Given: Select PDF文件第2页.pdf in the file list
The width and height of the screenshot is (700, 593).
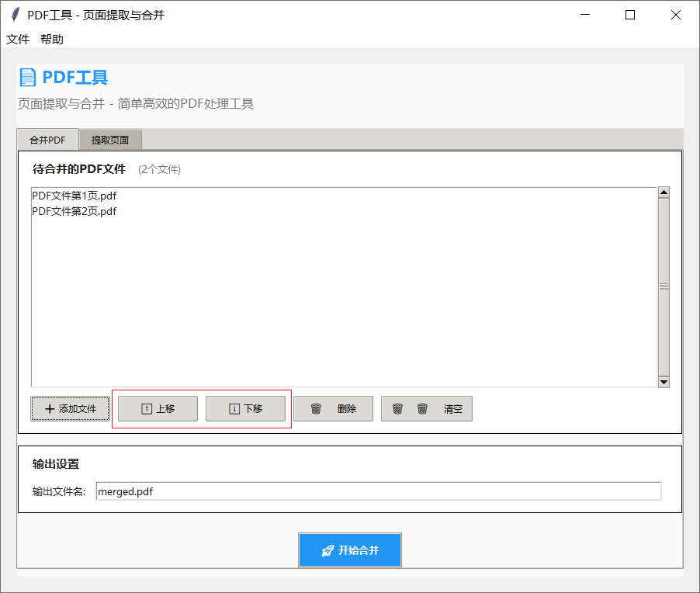Looking at the screenshot, I should [x=73, y=211].
